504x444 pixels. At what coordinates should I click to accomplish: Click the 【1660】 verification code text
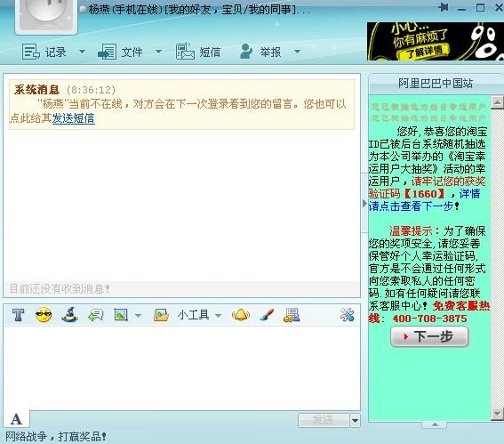tap(424, 194)
